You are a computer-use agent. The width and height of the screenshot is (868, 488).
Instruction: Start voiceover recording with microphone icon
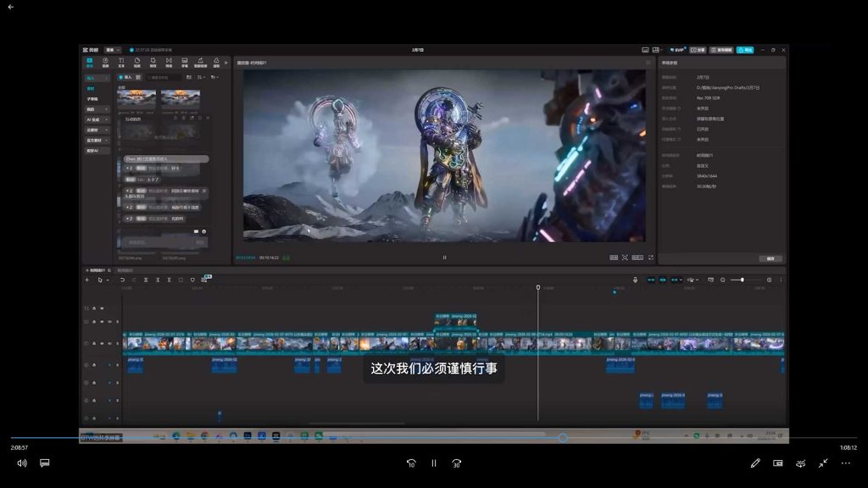click(635, 280)
